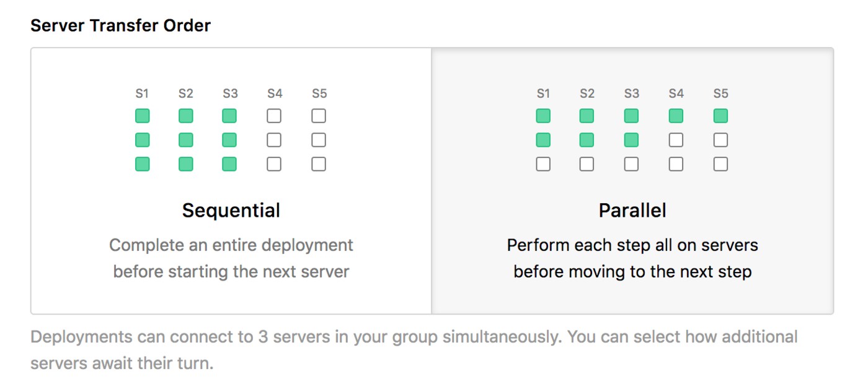
Task: Click bottom green square under S3 in Sequential diagram
Action: pyautogui.click(x=229, y=164)
